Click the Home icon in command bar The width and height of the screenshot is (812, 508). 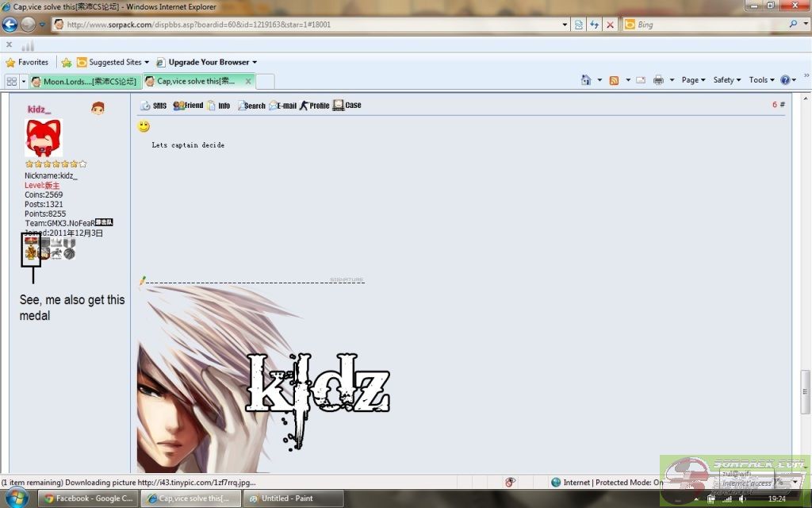[x=586, y=80]
